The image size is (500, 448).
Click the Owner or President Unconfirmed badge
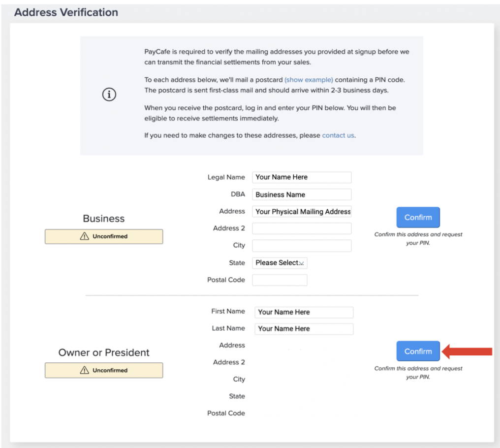coord(104,370)
